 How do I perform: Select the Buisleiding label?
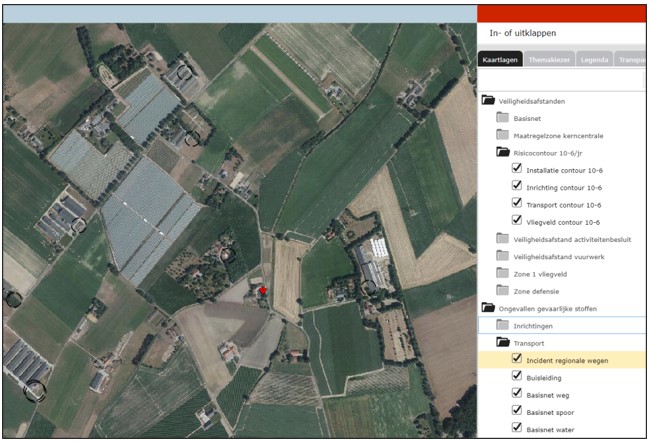click(544, 378)
